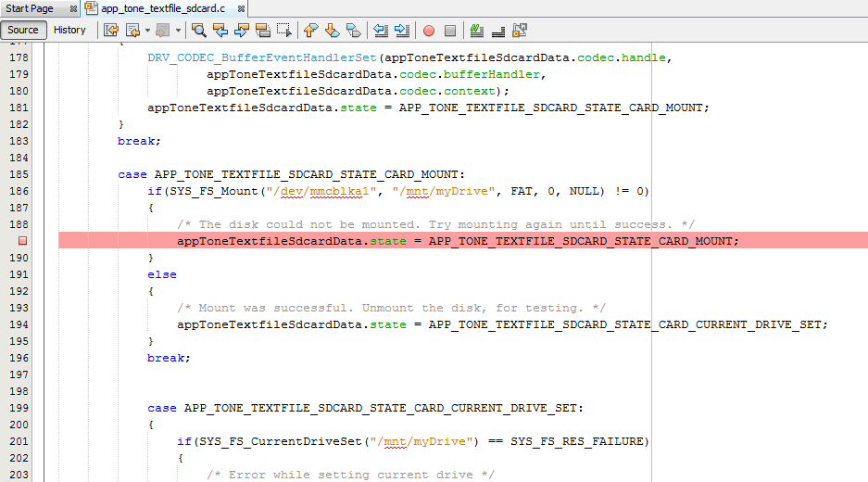This screenshot has height=482, width=868.
Task: Find next occurrence
Action: click(x=242, y=31)
